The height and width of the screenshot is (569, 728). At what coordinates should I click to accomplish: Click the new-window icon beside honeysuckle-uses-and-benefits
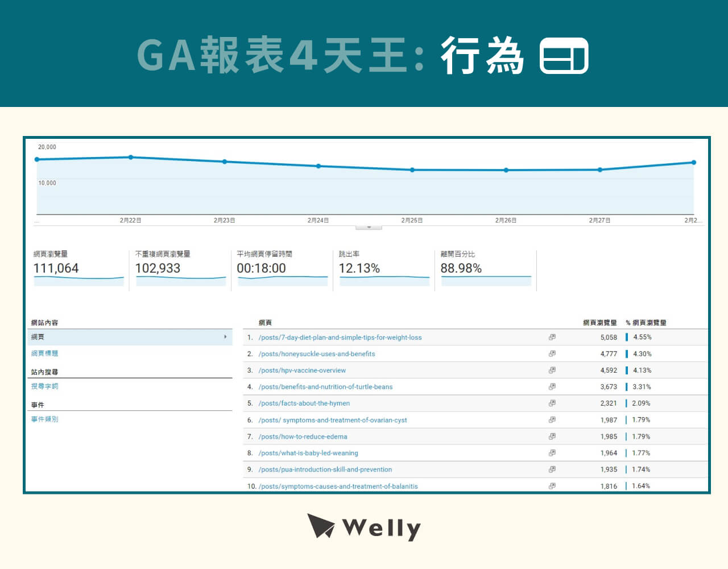552,354
